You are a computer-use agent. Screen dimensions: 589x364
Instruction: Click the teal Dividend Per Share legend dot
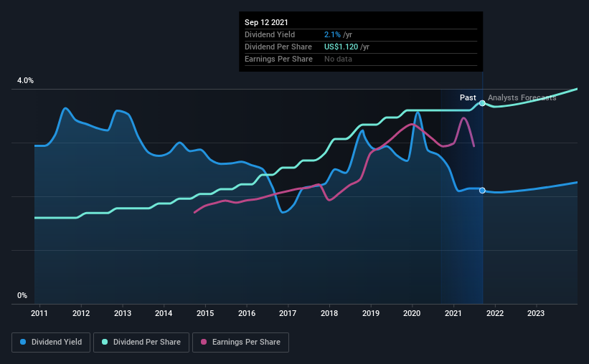coord(105,342)
